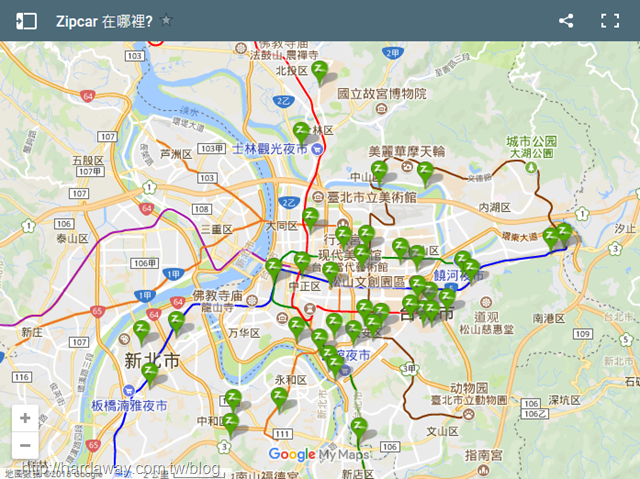The height and width of the screenshot is (479, 640).
Task: Open the map legend sidebar panel
Action: coord(26,21)
